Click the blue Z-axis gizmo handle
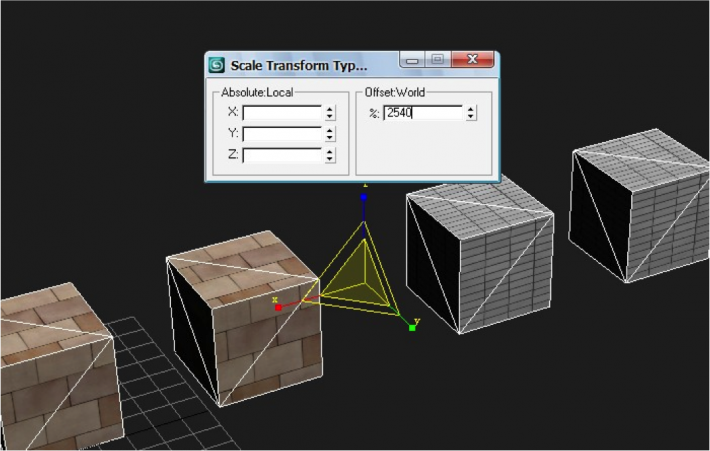Viewport: 710px width, 451px height. (x=364, y=197)
